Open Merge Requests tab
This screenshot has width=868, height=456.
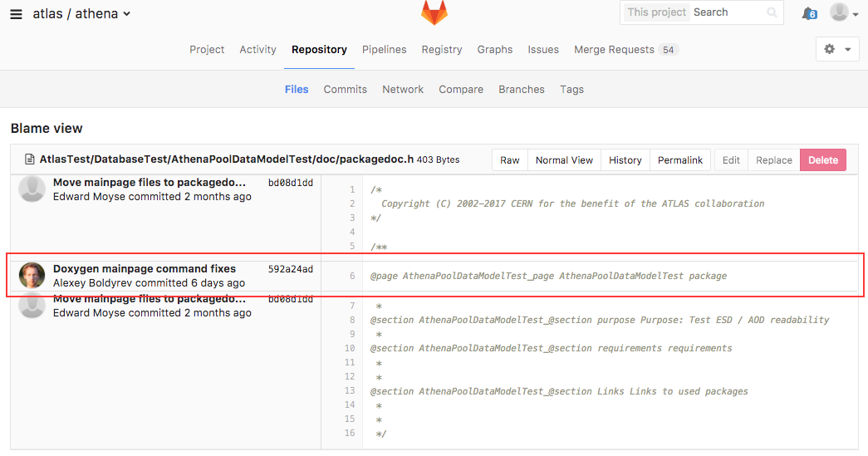coord(614,49)
